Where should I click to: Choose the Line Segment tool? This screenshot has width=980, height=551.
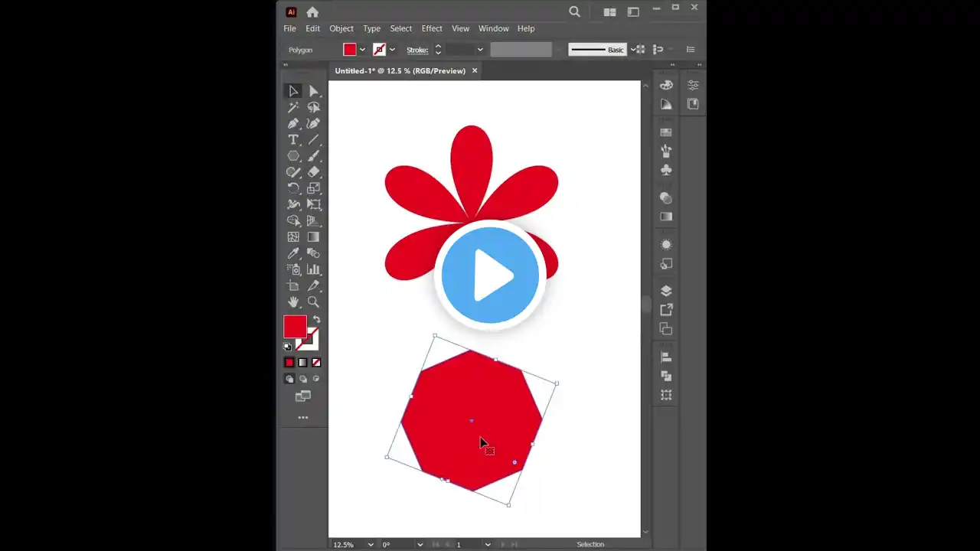coord(313,139)
